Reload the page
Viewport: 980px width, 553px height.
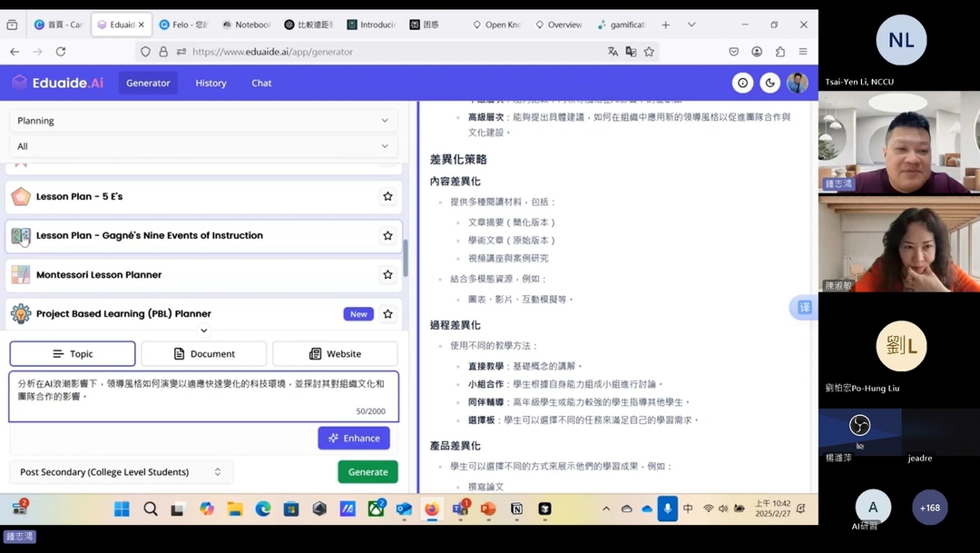[x=61, y=52]
